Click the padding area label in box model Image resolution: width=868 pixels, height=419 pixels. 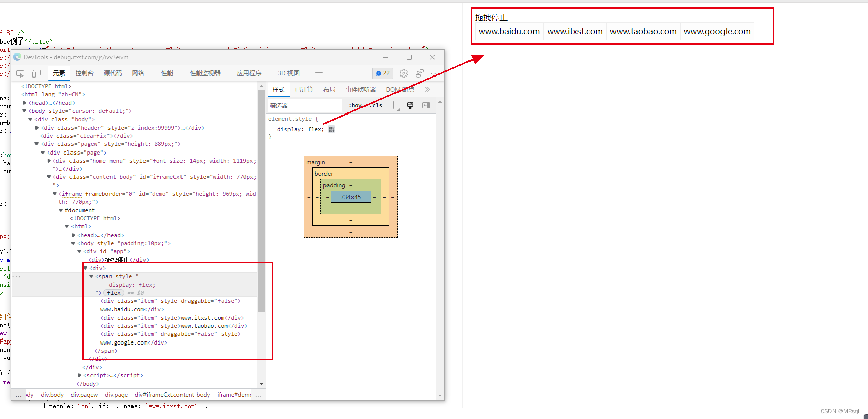[334, 185]
